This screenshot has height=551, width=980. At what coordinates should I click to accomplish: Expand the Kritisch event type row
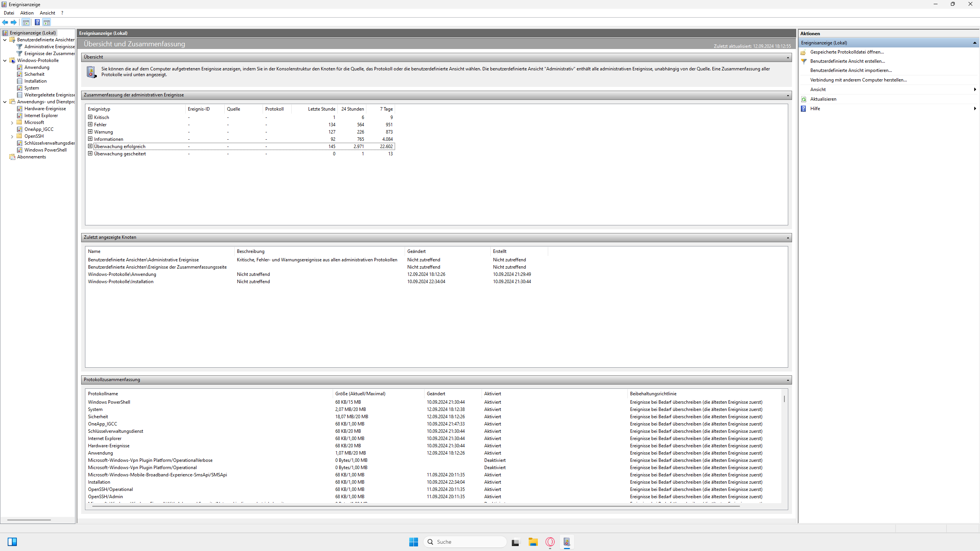90,117
